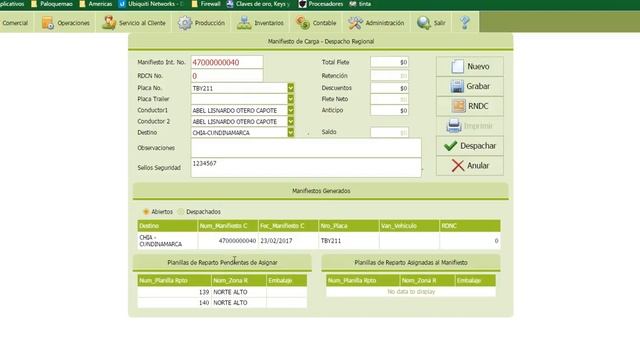
Task: Click the Grabar floppy disk icon
Action: coord(457,86)
